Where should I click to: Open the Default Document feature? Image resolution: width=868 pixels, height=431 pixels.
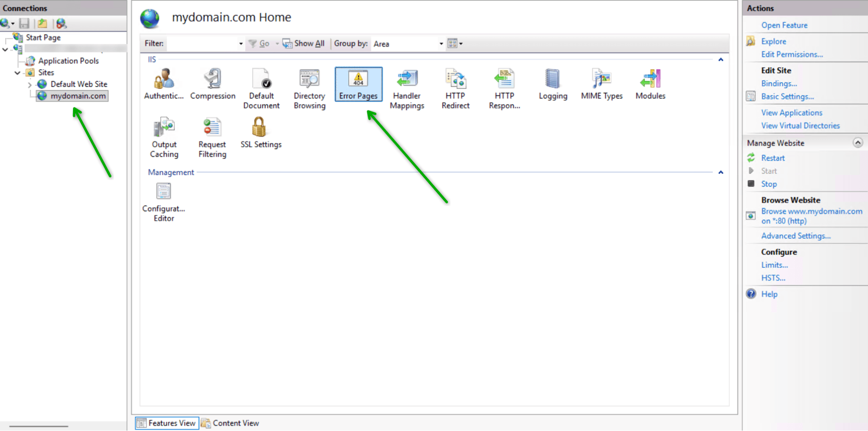click(x=261, y=89)
